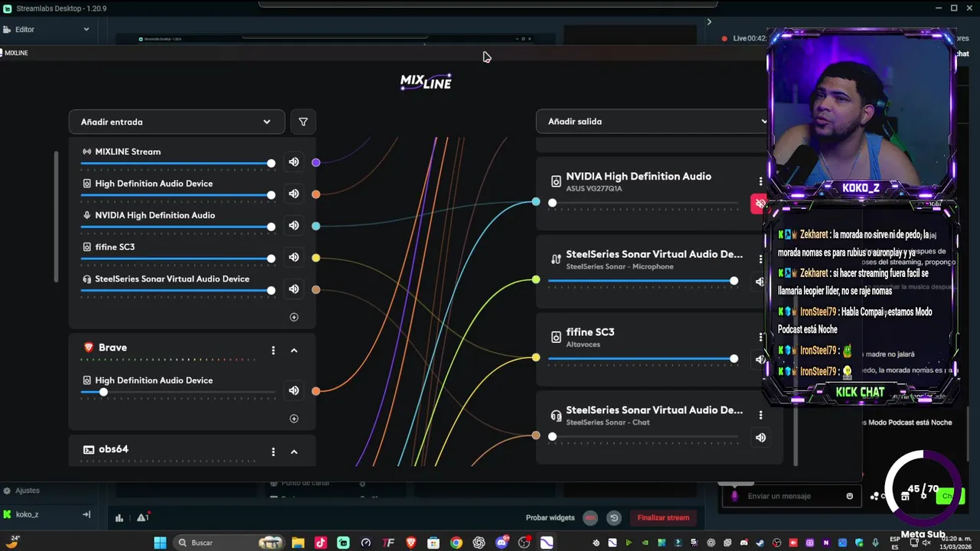The width and height of the screenshot is (980, 551).
Task: Click the emoji icon in chat message box
Action: pos(849,496)
